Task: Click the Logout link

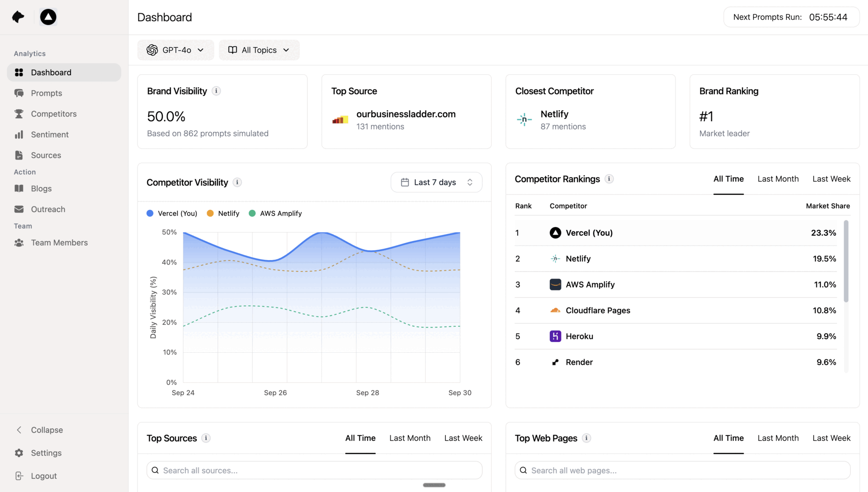Action: click(x=43, y=476)
